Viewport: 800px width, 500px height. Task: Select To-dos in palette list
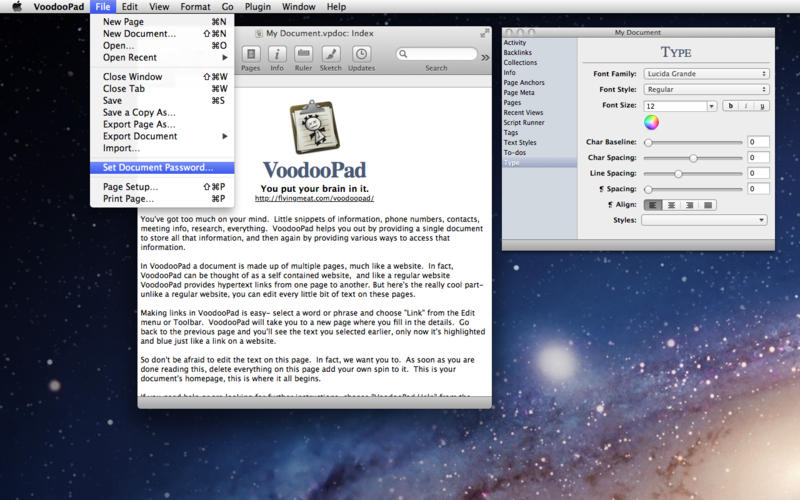click(x=540, y=153)
